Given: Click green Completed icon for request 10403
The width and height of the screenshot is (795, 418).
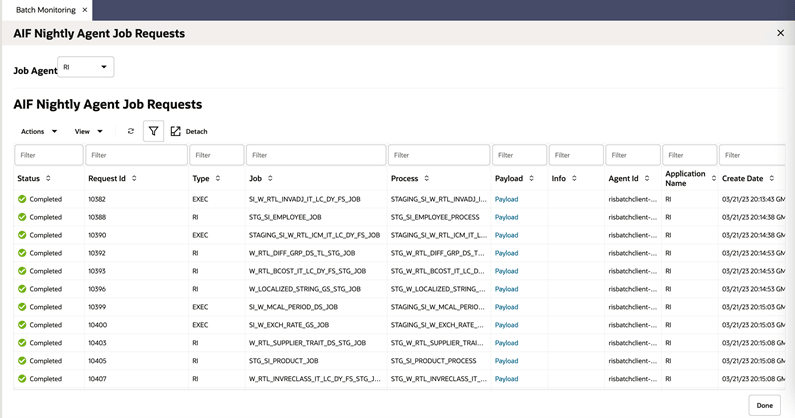Looking at the screenshot, I should pos(22,343).
